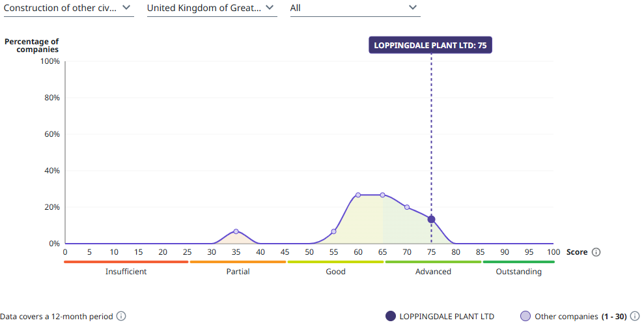
Task: Click the Advanced label
Action: pyautogui.click(x=433, y=272)
